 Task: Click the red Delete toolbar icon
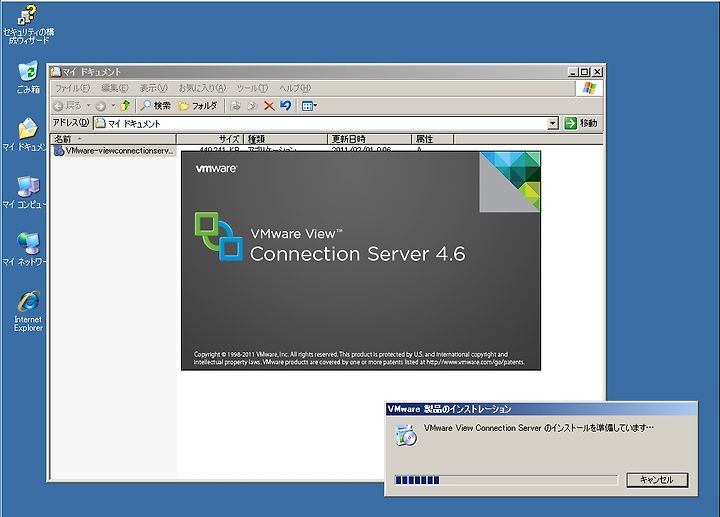tap(270, 106)
